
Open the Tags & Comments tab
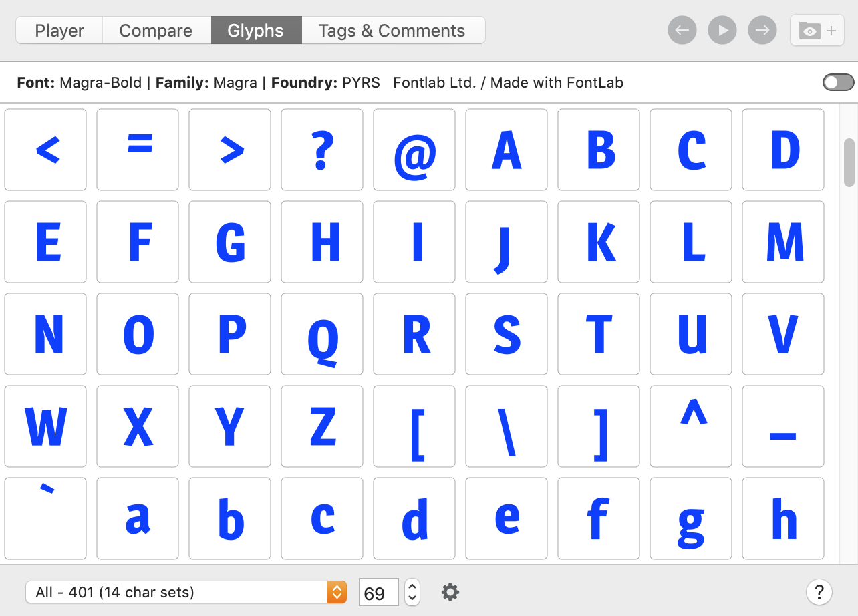(392, 31)
